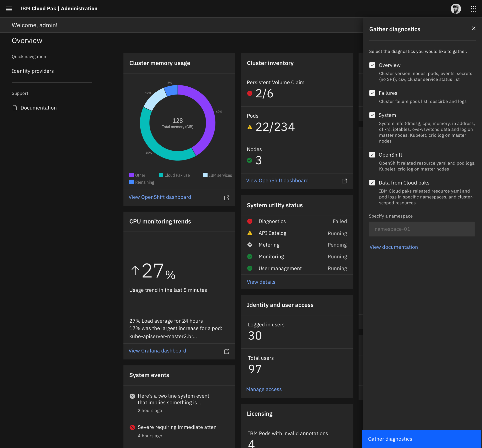Click the purple Other legend swatch
The image size is (482, 448).
pos(131,175)
